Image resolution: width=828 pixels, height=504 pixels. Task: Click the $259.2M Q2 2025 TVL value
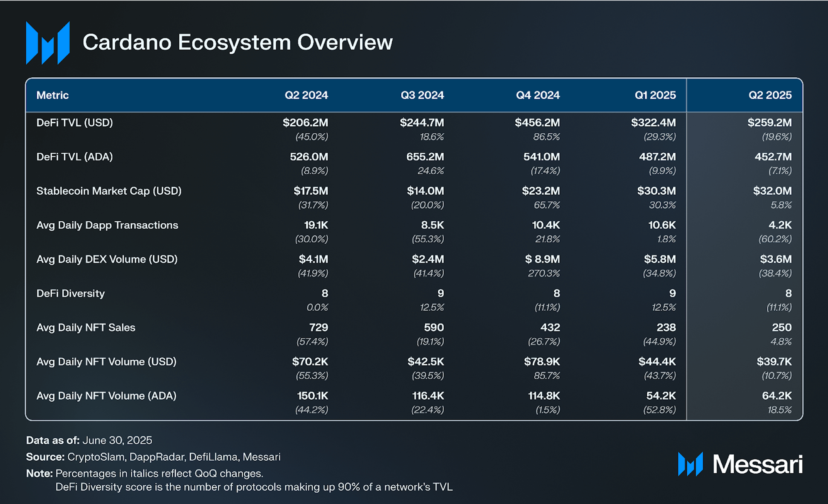tap(769, 123)
